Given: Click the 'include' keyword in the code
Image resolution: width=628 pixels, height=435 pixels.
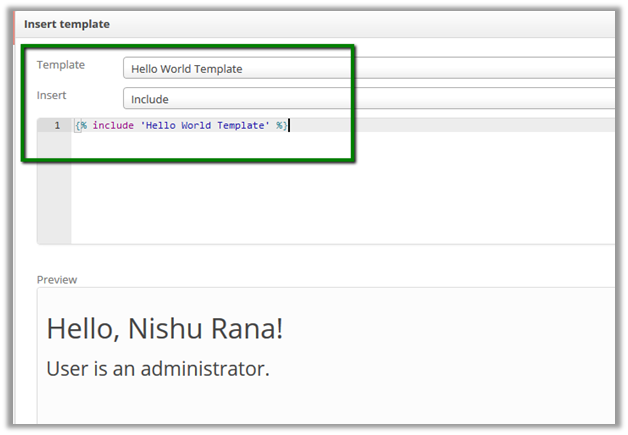Looking at the screenshot, I should click(111, 126).
